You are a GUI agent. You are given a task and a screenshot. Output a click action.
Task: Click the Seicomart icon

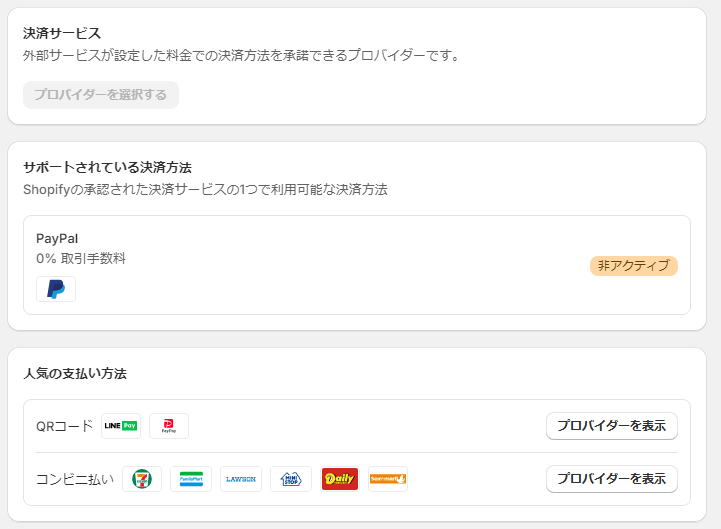click(x=388, y=479)
